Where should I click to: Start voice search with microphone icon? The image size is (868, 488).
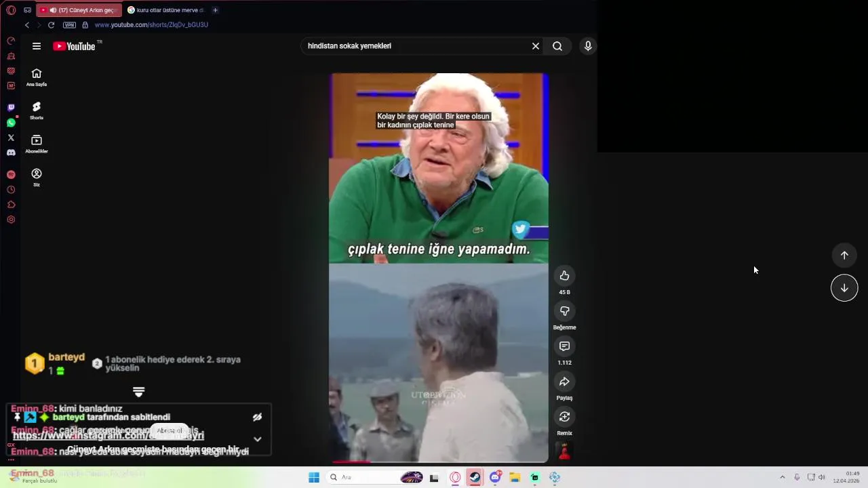pyautogui.click(x=588, y=46)
